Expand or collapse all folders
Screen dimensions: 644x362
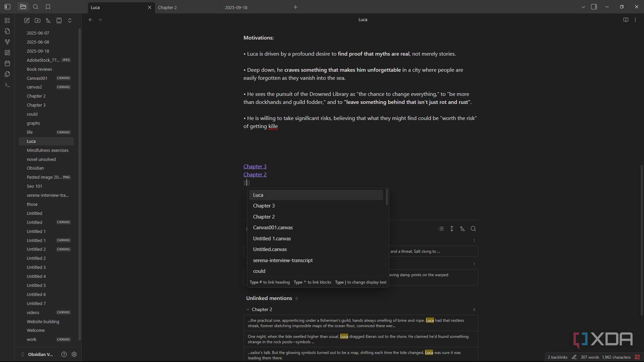(70, 20)
